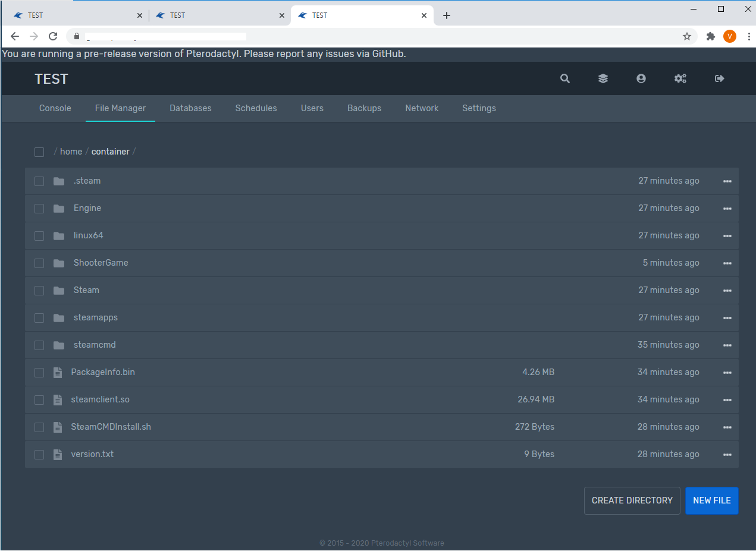Switch to the Databases tab
This screenshot has height=551, width=756.
click(x=190, y=108)
